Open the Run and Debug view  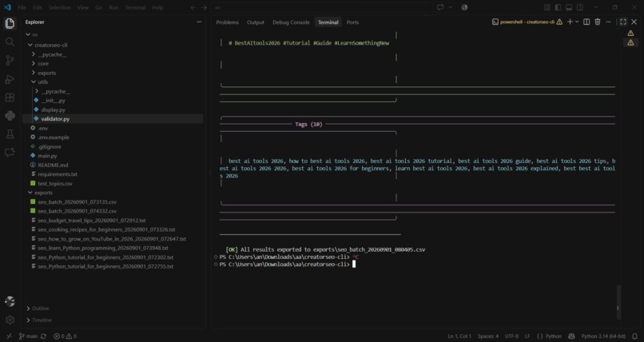click(x=10, y=79)
